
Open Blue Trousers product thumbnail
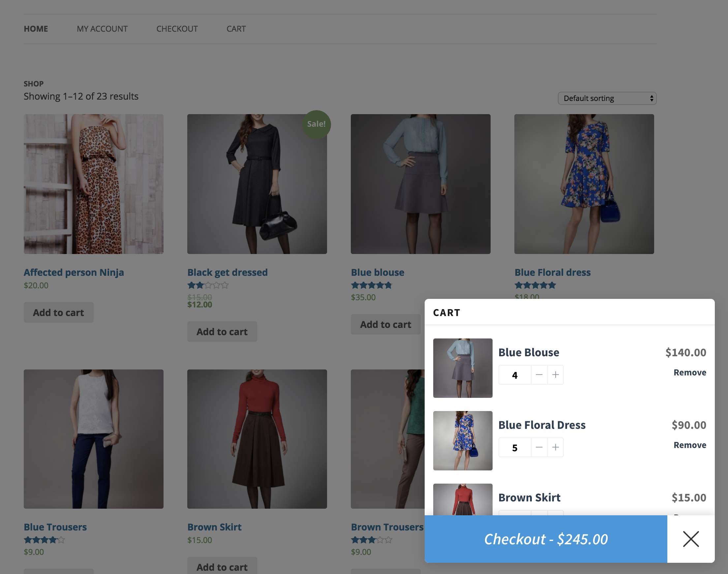(93, 439)
